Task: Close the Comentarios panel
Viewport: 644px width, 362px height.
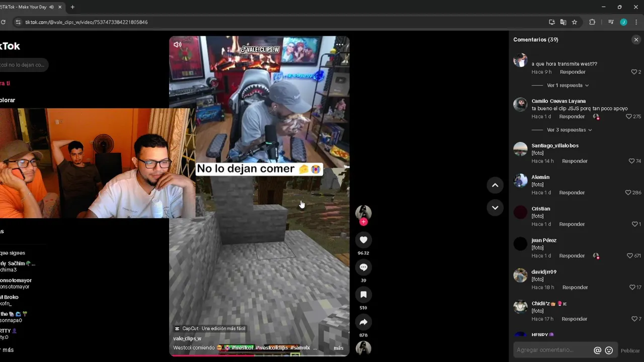Action: pyautogui.click(x=636, y=40)
